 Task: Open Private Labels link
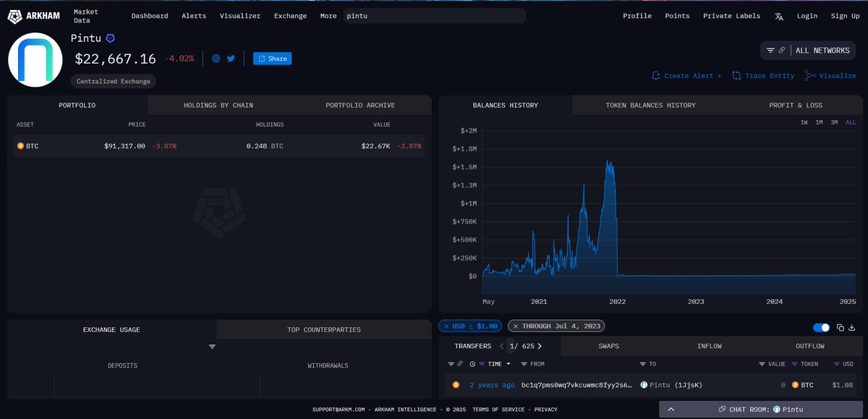731,16
